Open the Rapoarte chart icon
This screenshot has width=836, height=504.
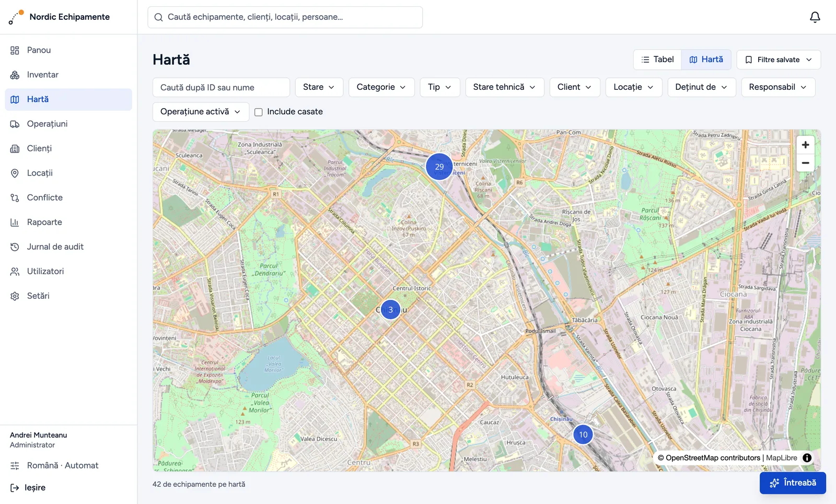[x=15, y=222]
